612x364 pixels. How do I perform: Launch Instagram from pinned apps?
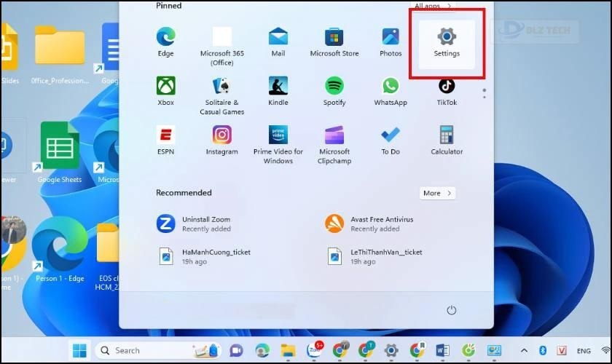click(x=221, y=141)
